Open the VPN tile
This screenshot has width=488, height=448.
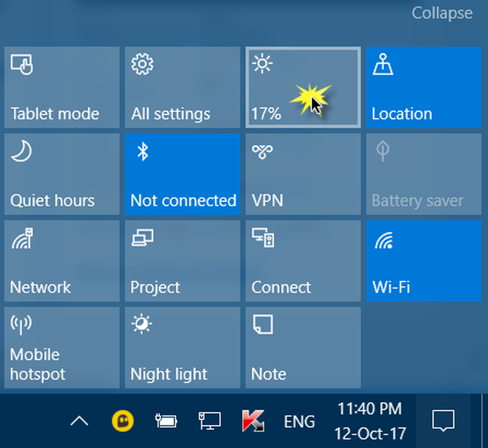303,174
